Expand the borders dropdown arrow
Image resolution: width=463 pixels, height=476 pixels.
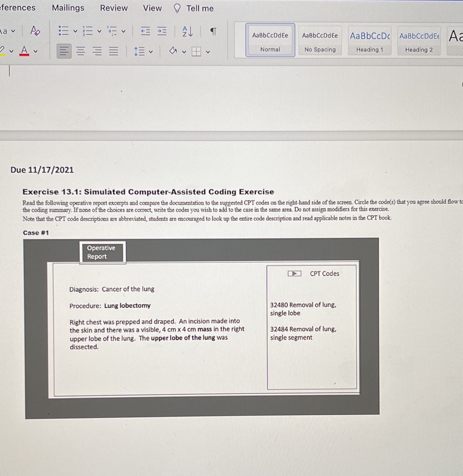click(208, 52)
